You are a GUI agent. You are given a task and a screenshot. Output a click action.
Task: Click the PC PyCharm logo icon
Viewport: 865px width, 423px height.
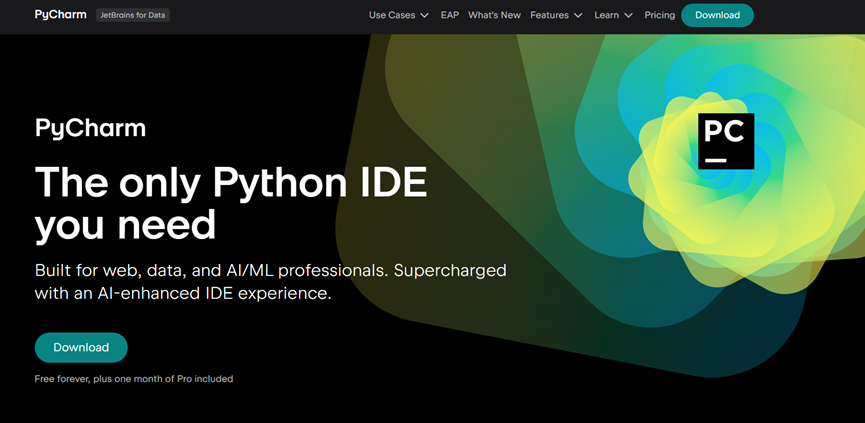726,141
